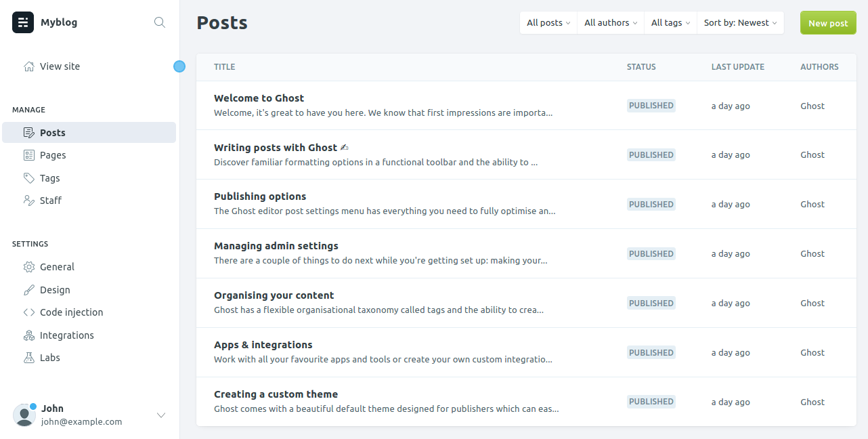868x439 pixels.
Task: Click the Code injection brackets icon
Action: (x=29, y=312)
